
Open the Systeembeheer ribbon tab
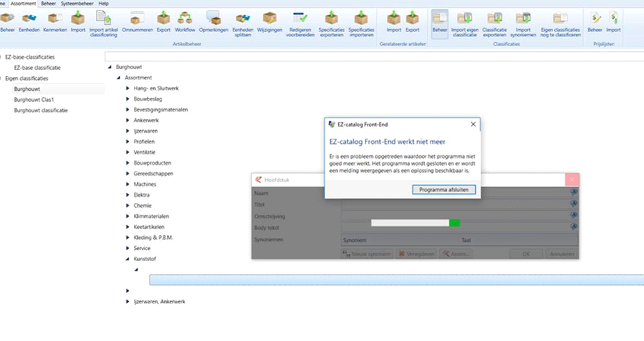(x=77, y=3)
